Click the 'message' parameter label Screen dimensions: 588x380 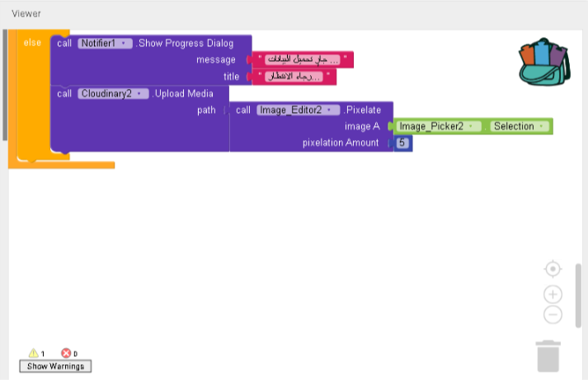coord(215,60)
